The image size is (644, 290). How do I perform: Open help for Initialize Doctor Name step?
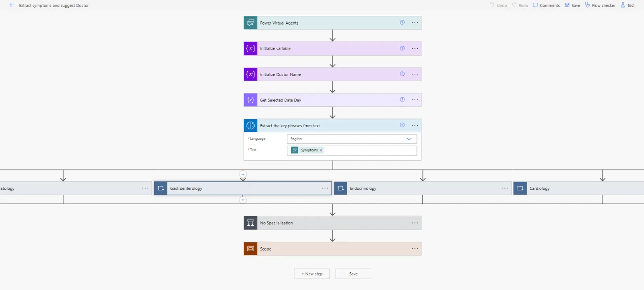click(x=402, y=74)
